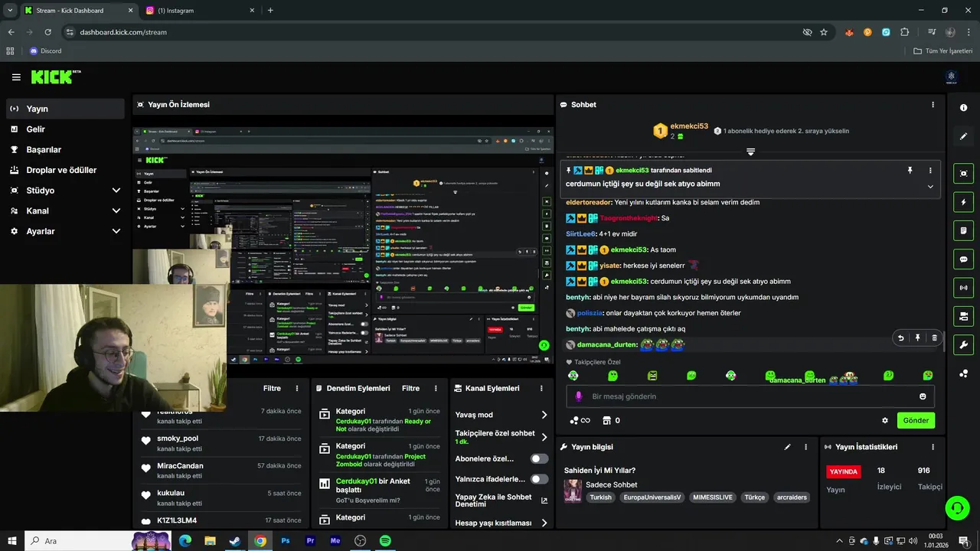The width and height of the screenshot is (980, 551).
Task: Toggle Abonelere özel switch
Action: pos(540,458)
